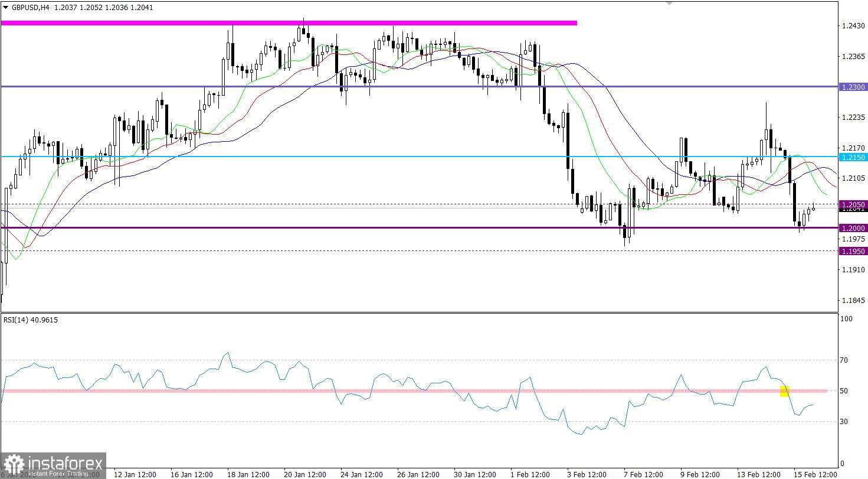
Task: Select the grey chart shift triangle marker
Action: point(669,4)
